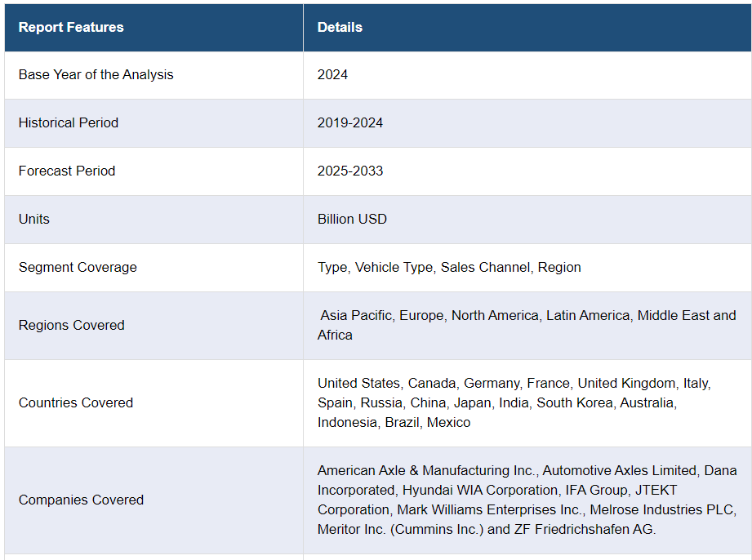Screen dimensions: 752x560
Task: Click the 2024 base year value
Action: pyautogui.click(x=332, y=75)
